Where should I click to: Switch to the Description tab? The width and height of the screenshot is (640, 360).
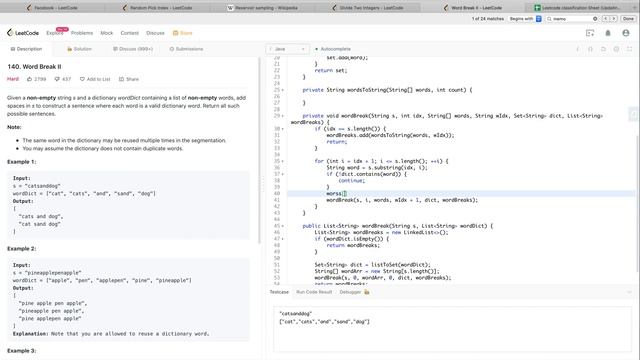pyautogui.click(x=26, y=49)
